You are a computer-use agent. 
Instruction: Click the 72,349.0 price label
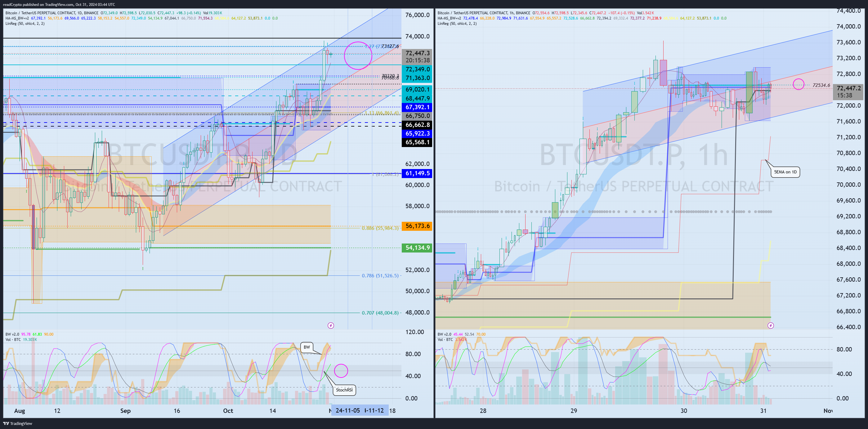point(417,69)
